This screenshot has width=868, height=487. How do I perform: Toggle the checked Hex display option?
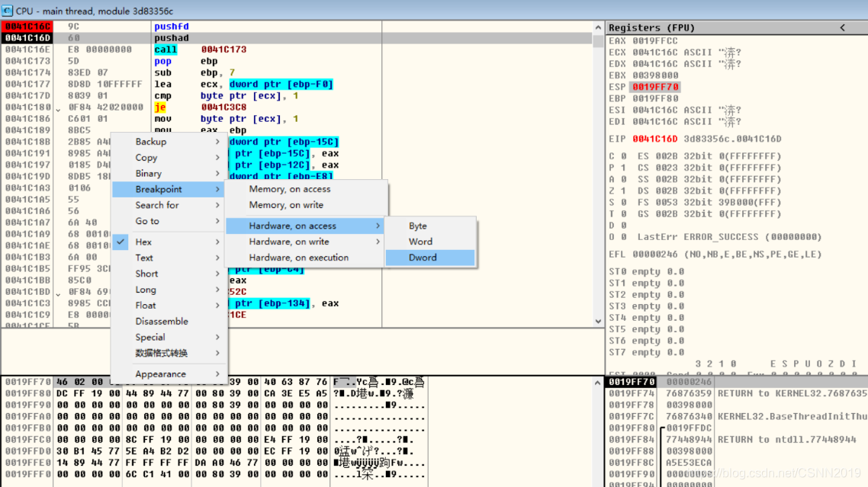click(169, 242)
